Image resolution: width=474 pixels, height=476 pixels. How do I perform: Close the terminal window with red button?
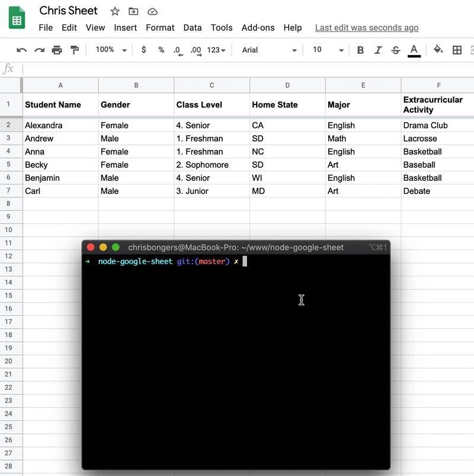click(91, 247)
